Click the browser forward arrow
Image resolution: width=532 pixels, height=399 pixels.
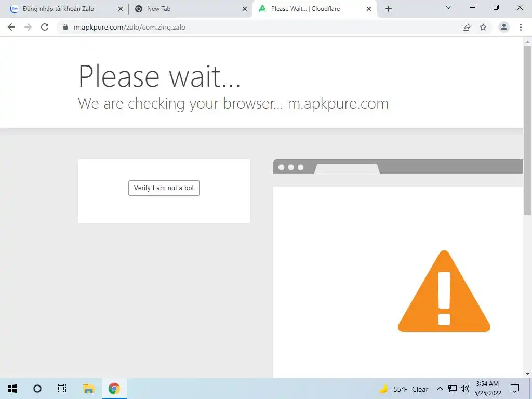(x=28, y=27)
